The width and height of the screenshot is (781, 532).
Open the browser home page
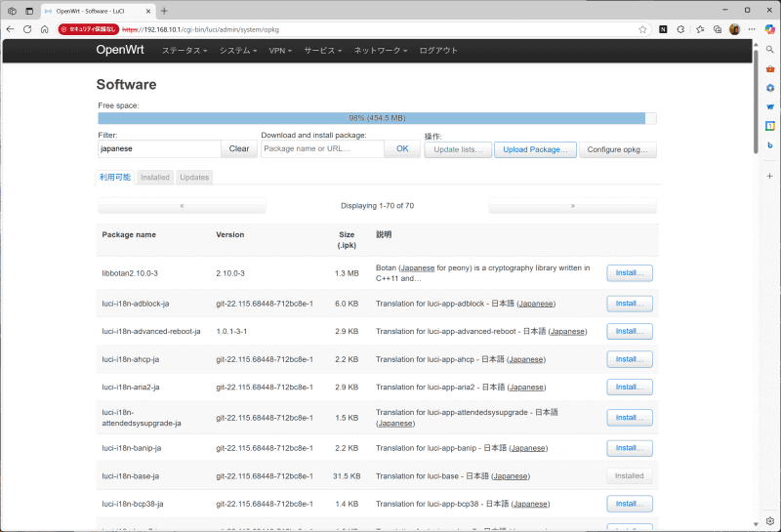(x=44, y=29)
